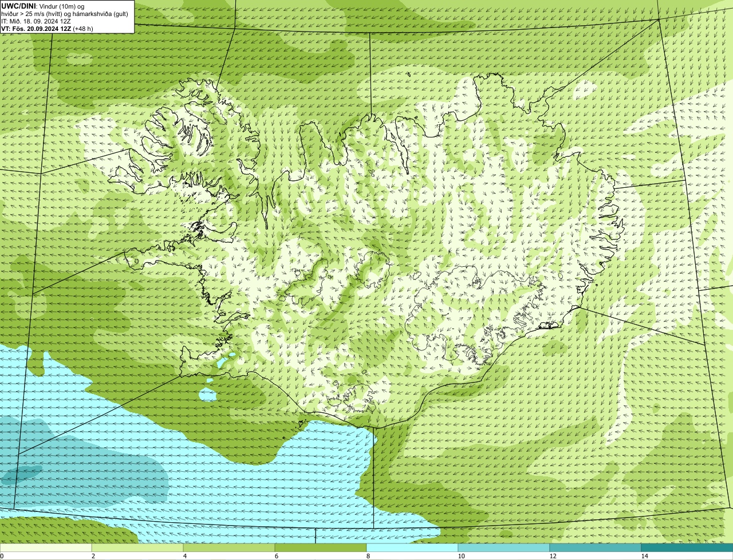Click the '(+48 h)' forecast offset text
733x560 pixels.
click(83, 29)
